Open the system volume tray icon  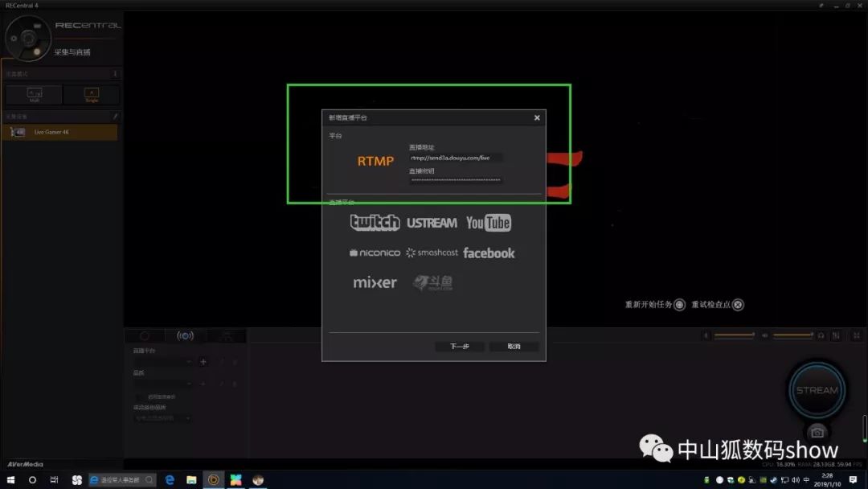click(796, 479)
